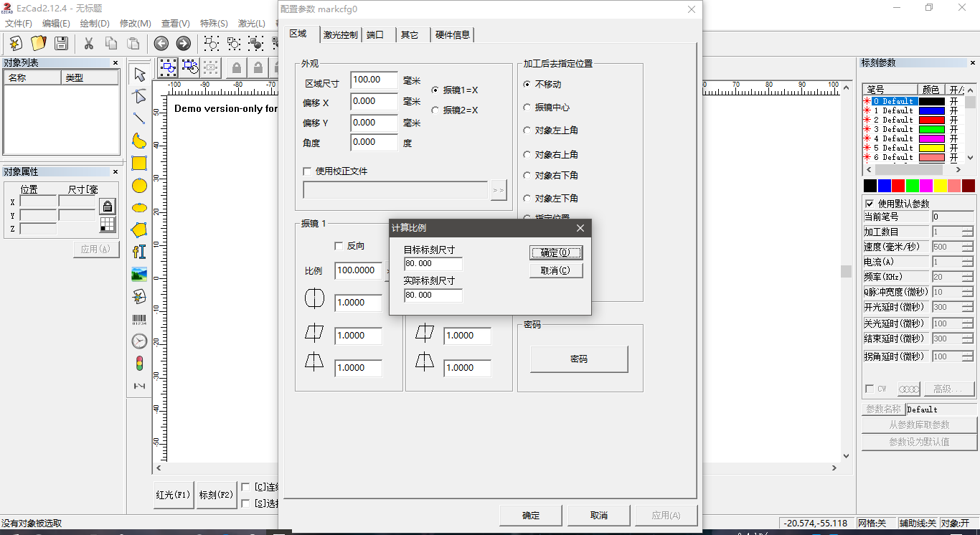Select the Barcode tool
Image resolution: width=980 pixels, height=535 pixels.
click(139, 319)
